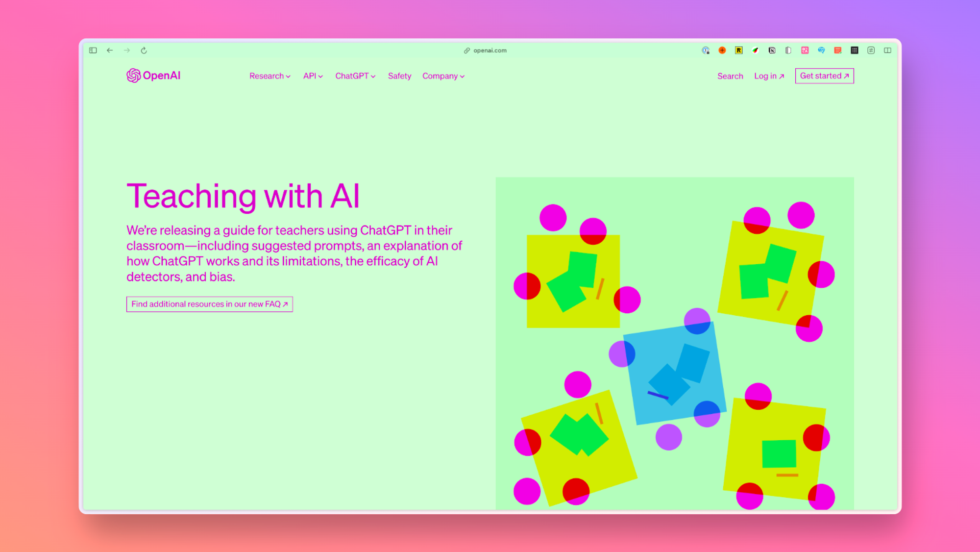Click the Teaching with AI heading

pos(243,197)
